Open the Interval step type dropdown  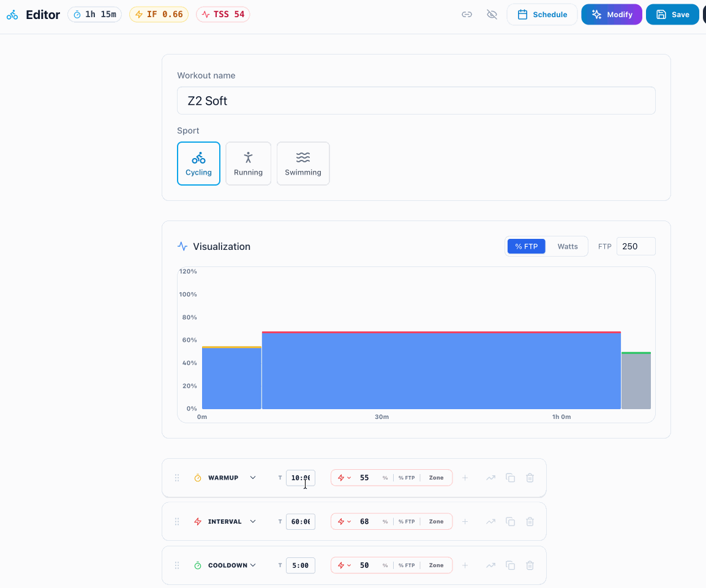tap(253, 521)
